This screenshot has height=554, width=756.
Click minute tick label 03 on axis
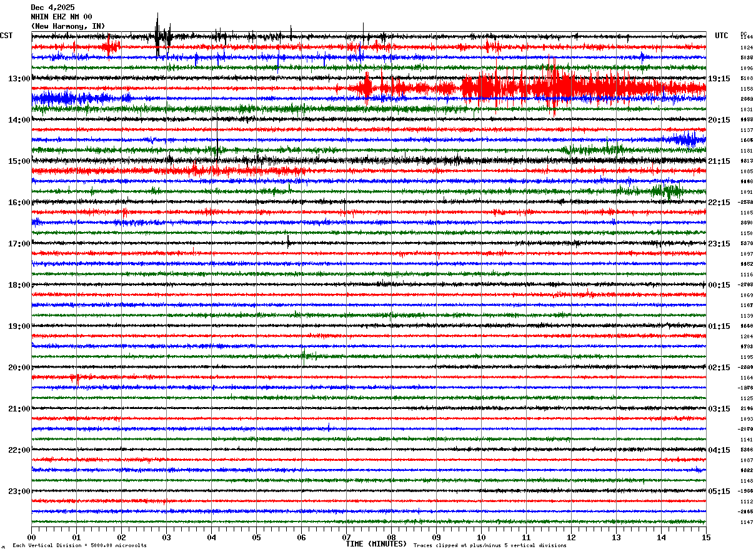166,537
